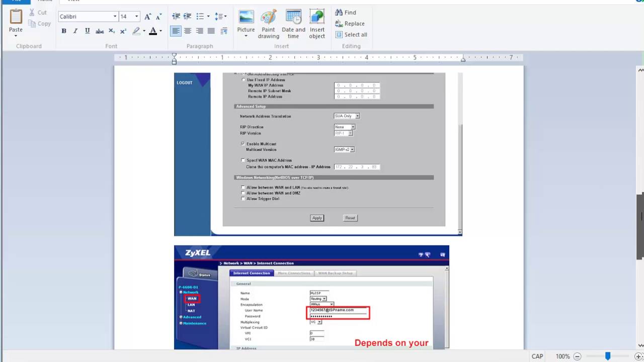Open the Paragraph settings dialog icon

(x=224, y=31)
